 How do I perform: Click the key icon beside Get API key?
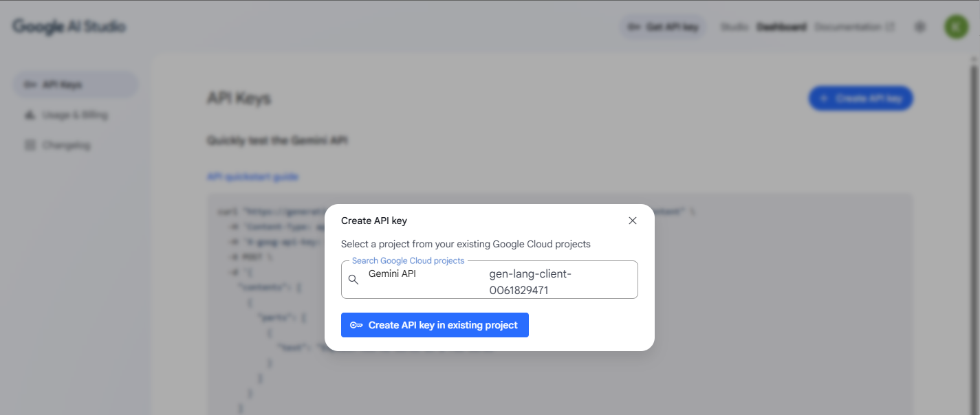coord(633,27)
